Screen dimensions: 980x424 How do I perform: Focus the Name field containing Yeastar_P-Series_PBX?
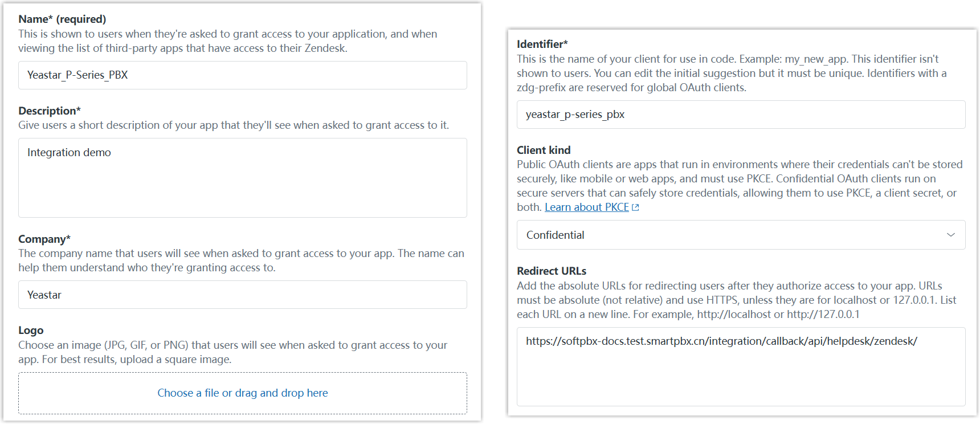pos(242,75)
